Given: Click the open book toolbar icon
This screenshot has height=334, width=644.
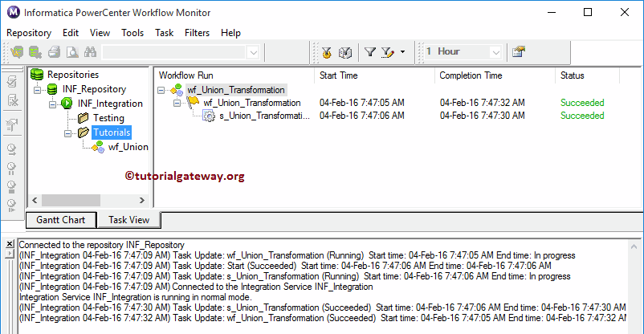Looking at the screenshot, I should pyautogui.click(x=345, y=52).
